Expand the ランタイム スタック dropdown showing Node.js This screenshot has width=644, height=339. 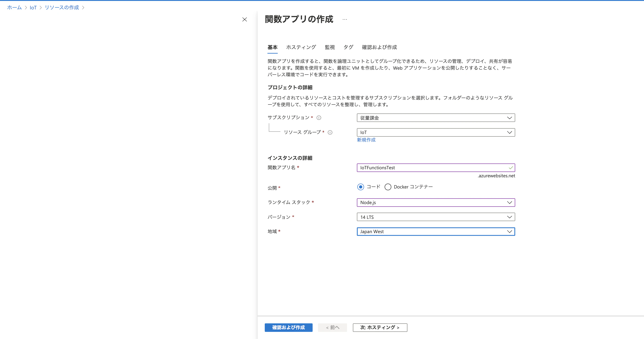click(x=436, y=203)
